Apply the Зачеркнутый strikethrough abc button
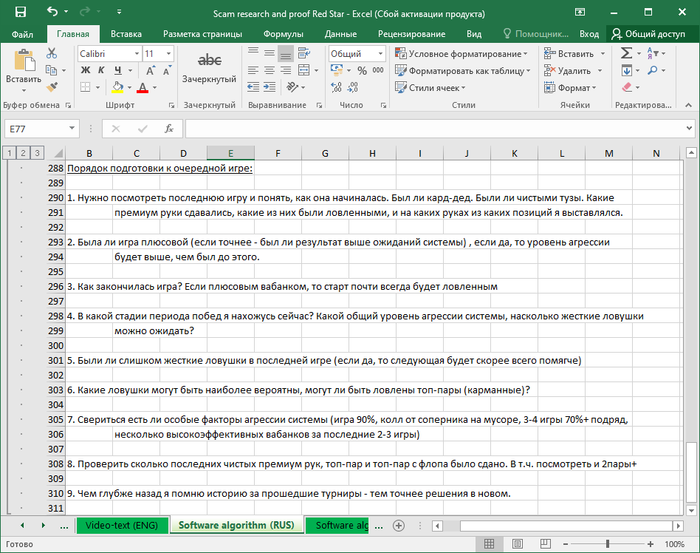Viewport: 700px width, 553px height. click(209, 60)
